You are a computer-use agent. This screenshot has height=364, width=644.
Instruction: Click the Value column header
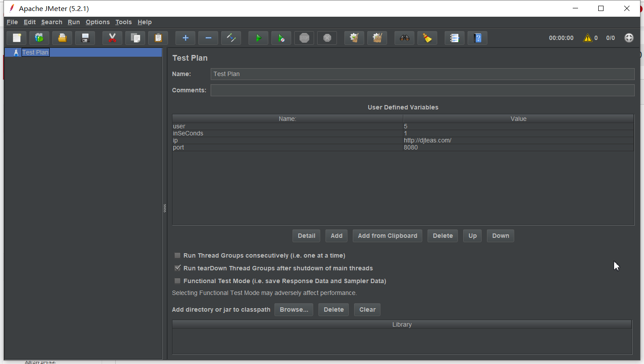(x=519, y=119)
